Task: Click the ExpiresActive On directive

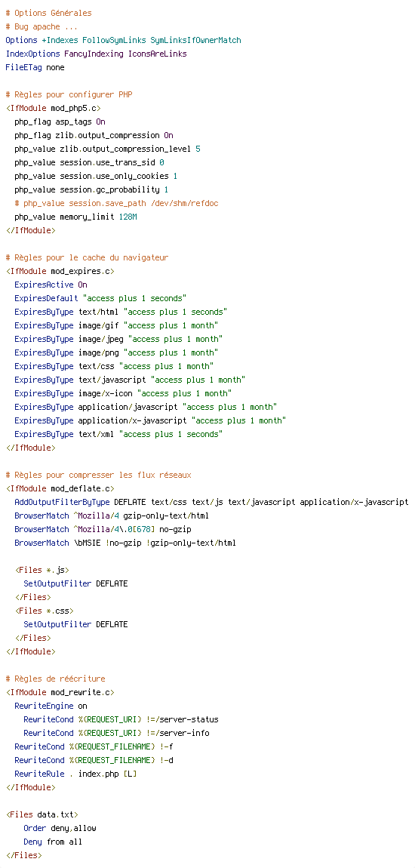Action: click(51, 285)
